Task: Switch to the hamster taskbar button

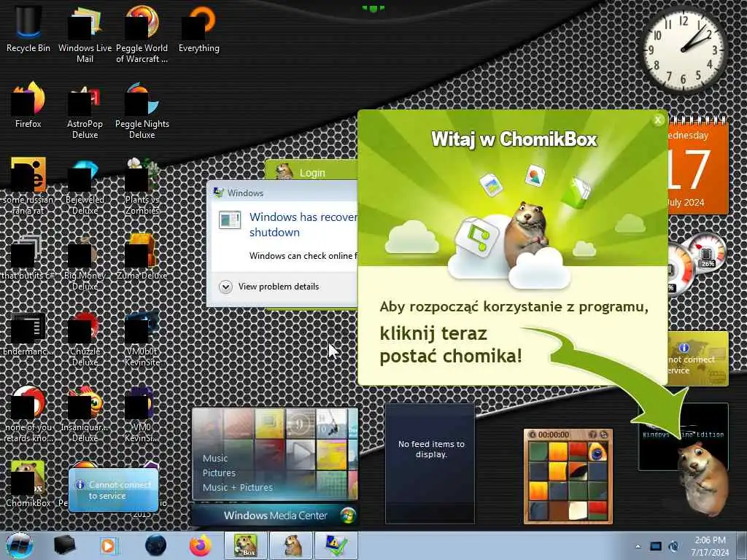Action: tap(292, 545)
